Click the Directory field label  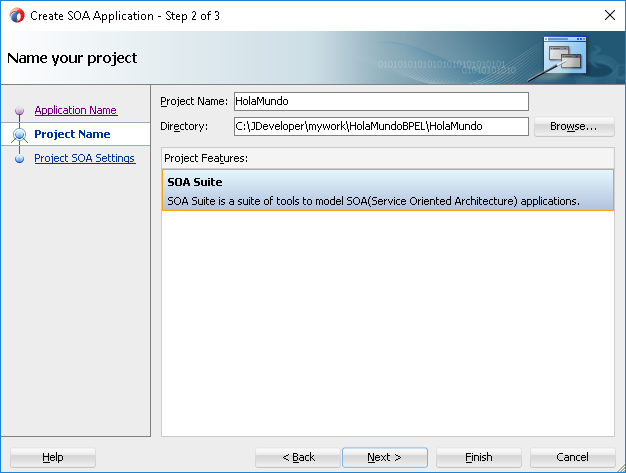click(x=184, y=126)
